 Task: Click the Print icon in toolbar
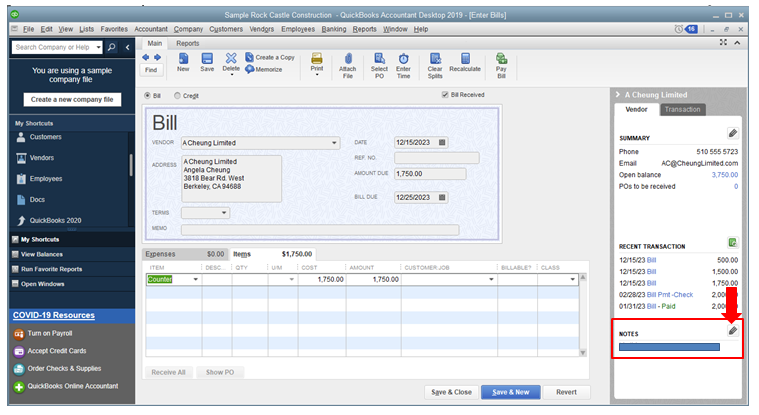(316, 64)
